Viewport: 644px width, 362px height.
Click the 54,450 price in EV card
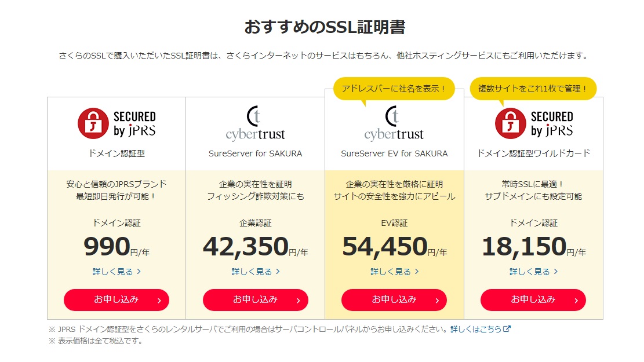385,247
